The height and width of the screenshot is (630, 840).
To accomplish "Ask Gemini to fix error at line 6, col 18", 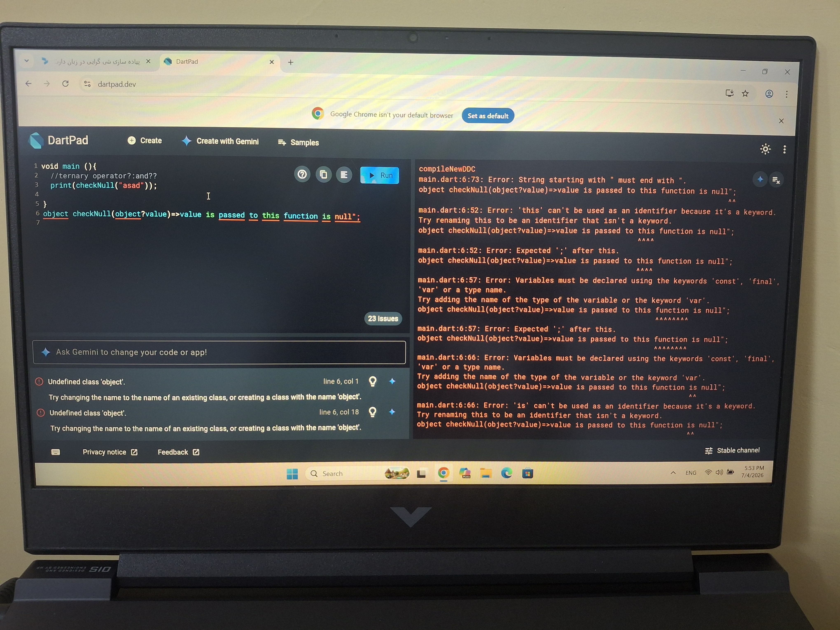I will point(392,412).
